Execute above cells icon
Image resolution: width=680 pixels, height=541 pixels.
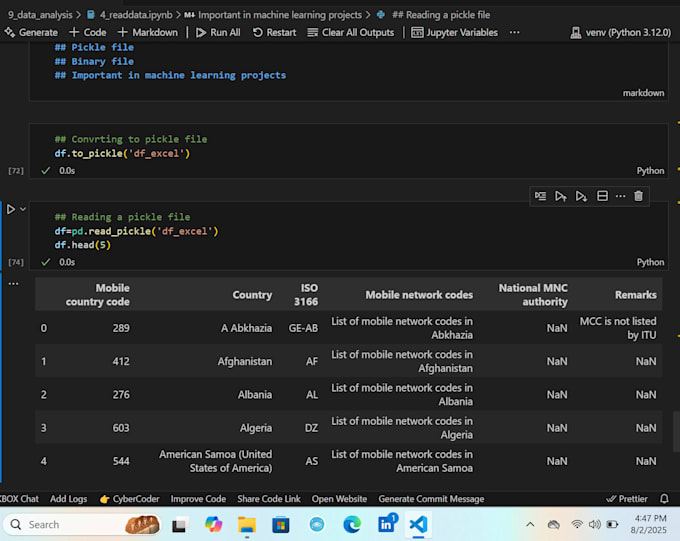(x=561, y=196)
